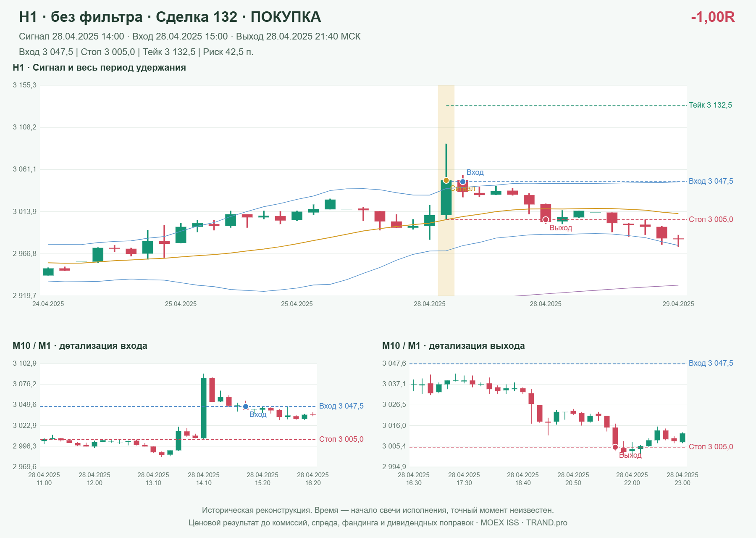The width and height of the screenshot is (756, 538).
Task: Click the 'Стоп 3 005,0' label on exit detail chart
Action: pos(711,447)
